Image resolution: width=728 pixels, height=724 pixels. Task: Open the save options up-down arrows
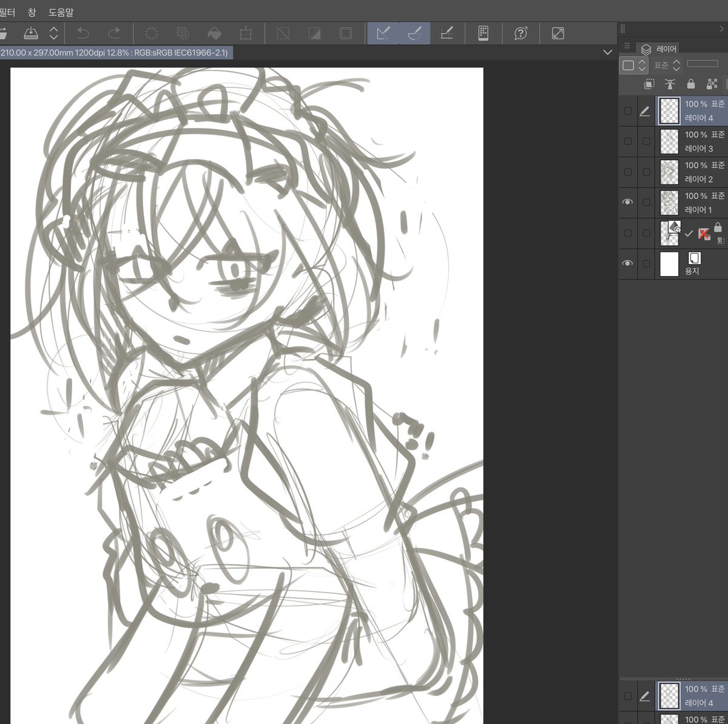[54, 33]
